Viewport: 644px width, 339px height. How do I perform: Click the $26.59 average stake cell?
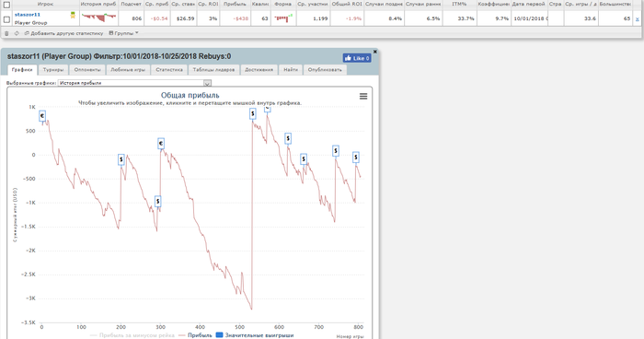(183, 18)
